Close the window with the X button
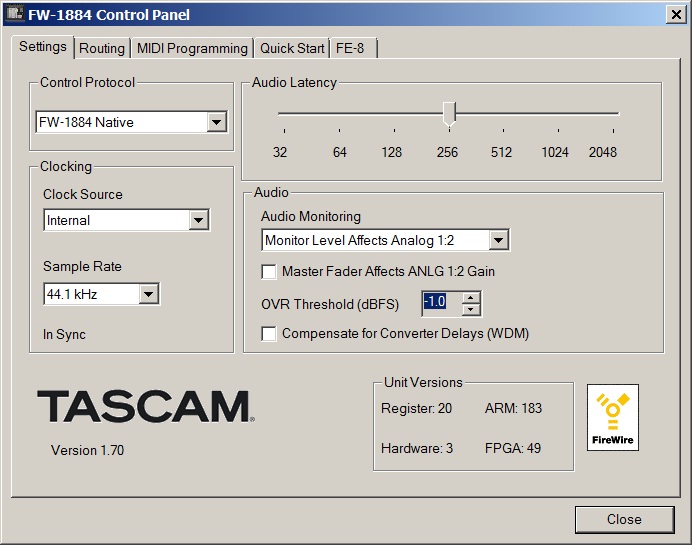Viewport: 692px width, 545px height. tap(676, 15)
